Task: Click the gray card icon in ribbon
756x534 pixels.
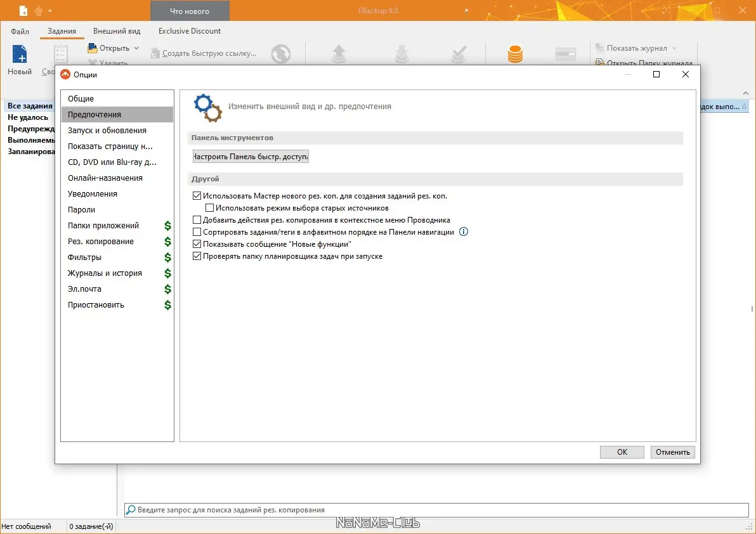Action: click(566, 54)
